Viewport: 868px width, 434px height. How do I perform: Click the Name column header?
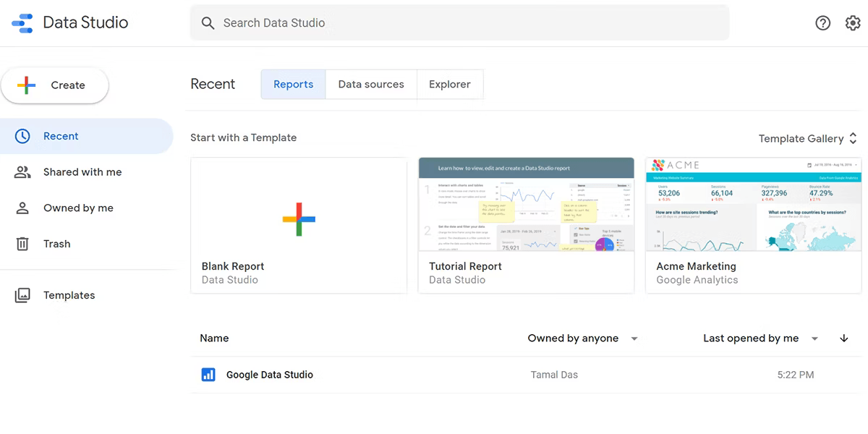tap(214, 339)
